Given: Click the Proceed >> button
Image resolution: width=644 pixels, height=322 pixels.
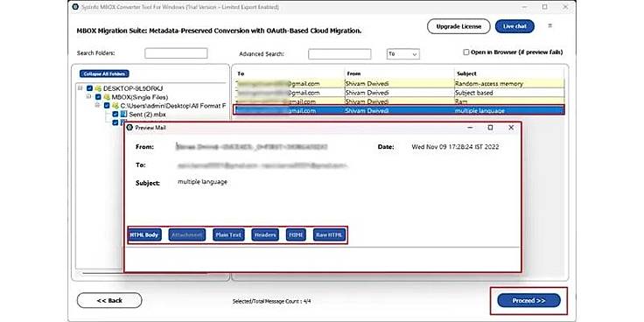Looking at the screenshot, I should point(528,301).
